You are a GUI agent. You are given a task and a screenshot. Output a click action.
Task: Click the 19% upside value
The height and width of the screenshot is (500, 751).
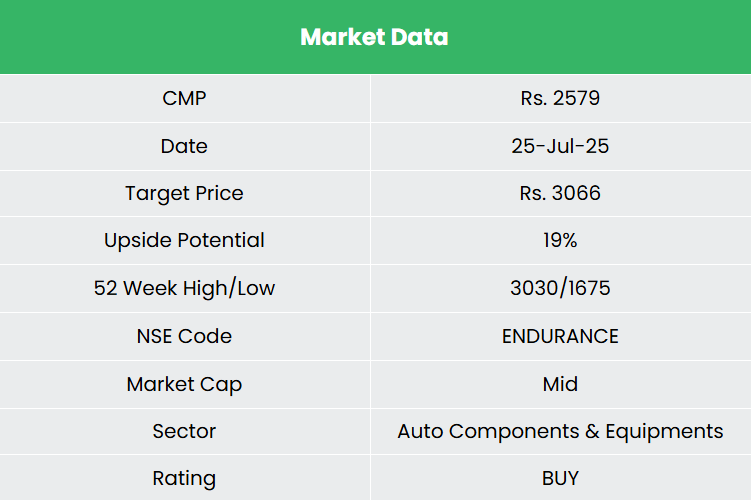[x=560, y=241]
